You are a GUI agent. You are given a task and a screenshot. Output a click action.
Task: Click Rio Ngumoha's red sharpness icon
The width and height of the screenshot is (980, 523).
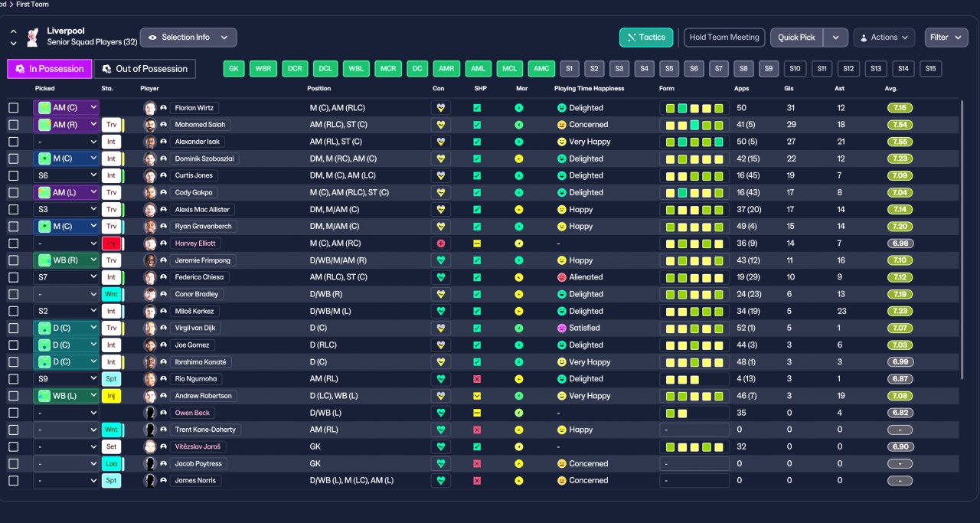pyautogui.click(x=477, y=379)
